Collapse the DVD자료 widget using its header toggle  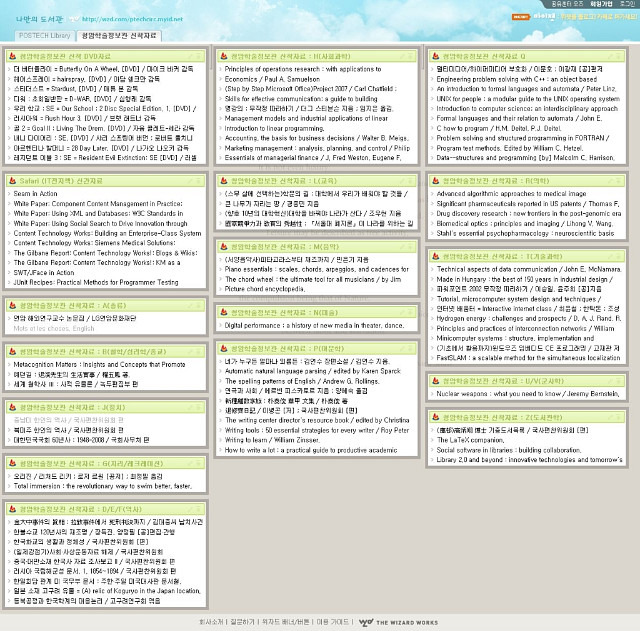click(x=199, y=56)
